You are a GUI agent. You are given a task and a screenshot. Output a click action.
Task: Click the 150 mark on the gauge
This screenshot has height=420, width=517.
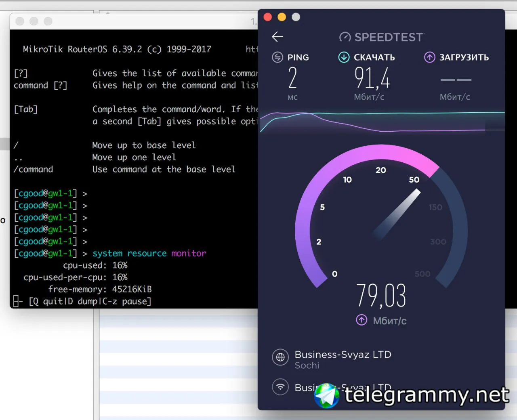pos(435,207)
